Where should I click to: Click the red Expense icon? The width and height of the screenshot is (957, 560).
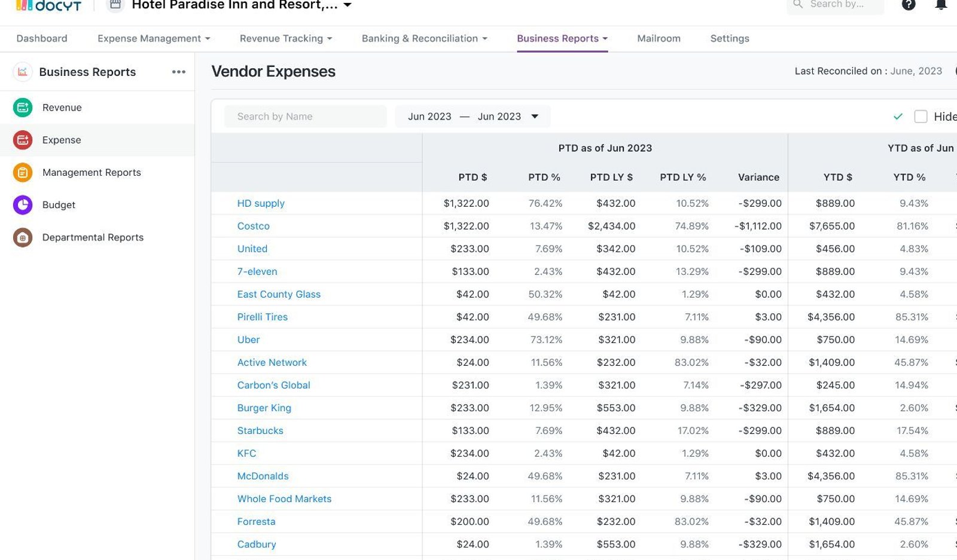pos(23,140)
